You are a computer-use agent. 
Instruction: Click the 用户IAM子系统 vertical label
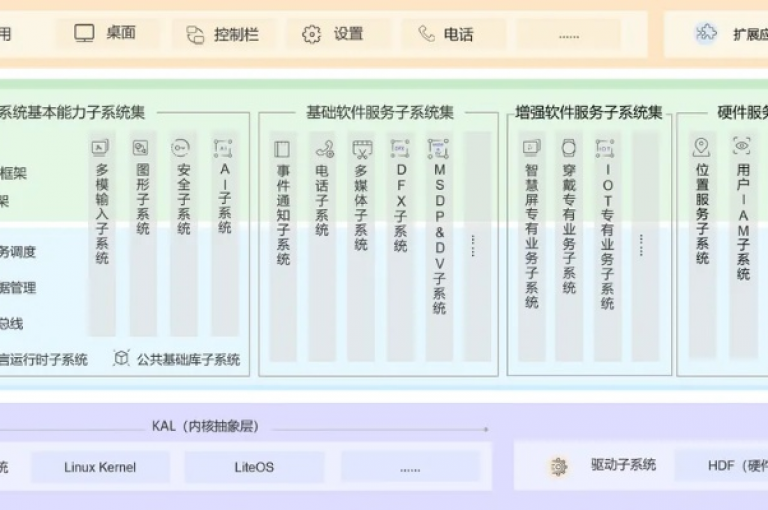[x=743, y=222]
